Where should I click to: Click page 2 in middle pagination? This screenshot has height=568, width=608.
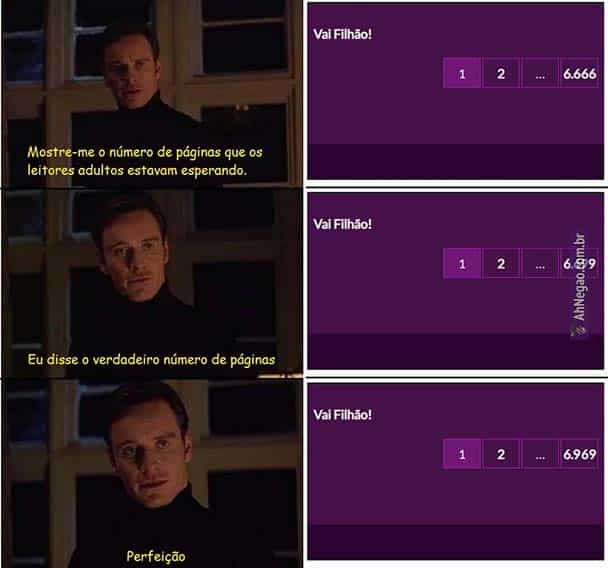point(501,263)
